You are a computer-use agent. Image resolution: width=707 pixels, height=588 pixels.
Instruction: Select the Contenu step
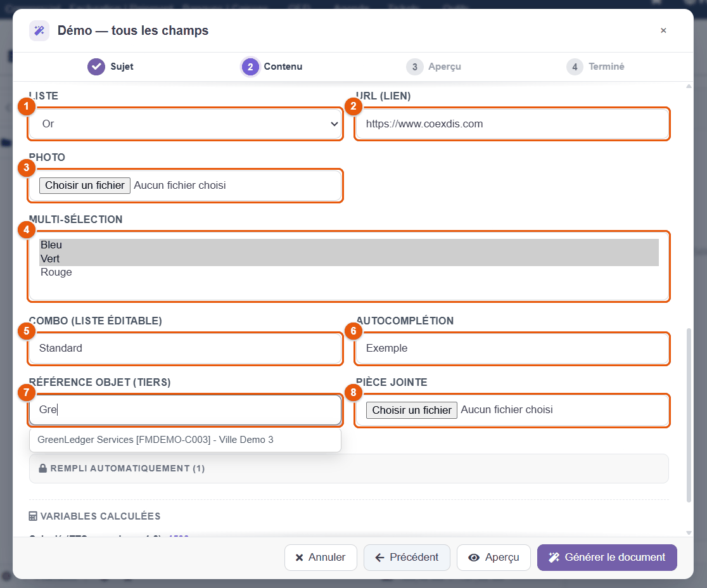[x=272, y=67]
